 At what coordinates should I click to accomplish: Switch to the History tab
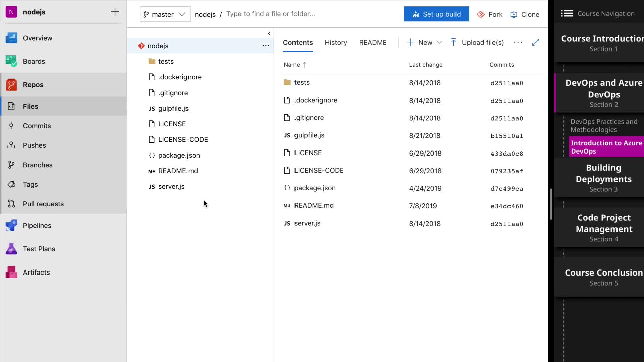tap(336, 42)
